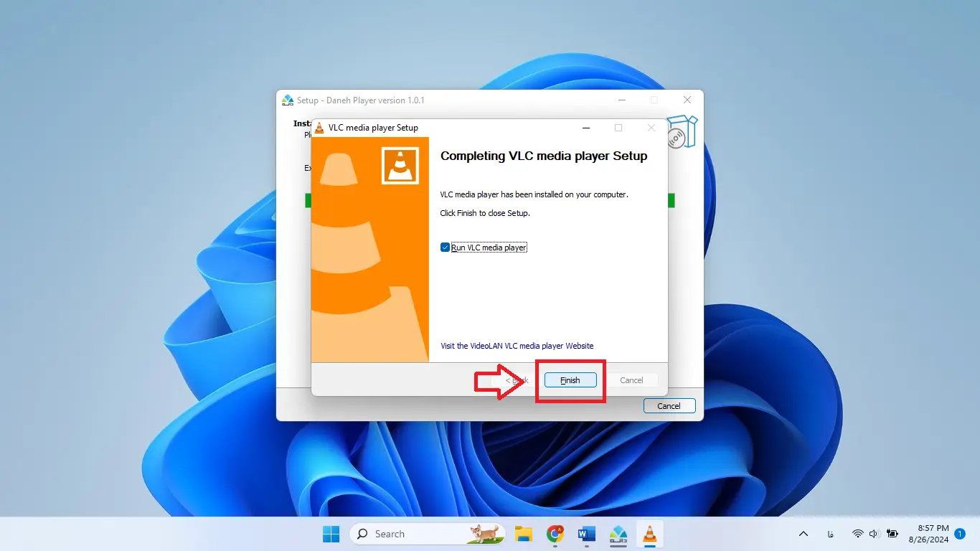Launch Daneh Player from the taskbar

pos(618,534)
